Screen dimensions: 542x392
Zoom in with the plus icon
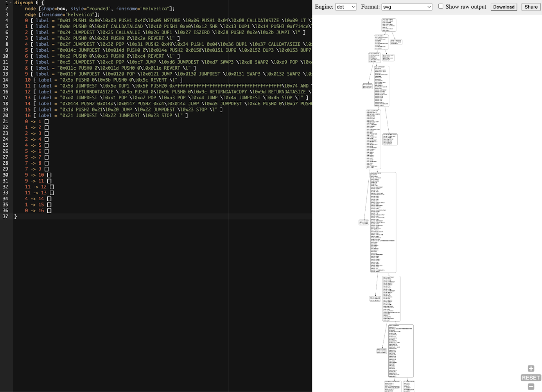coord(531,369)
